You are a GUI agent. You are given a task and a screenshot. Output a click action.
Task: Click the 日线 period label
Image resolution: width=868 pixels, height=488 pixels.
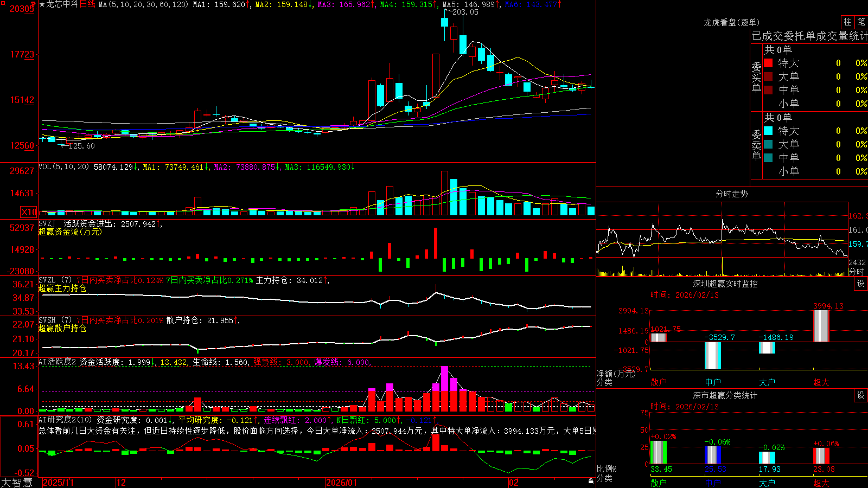tap(87, 4)
